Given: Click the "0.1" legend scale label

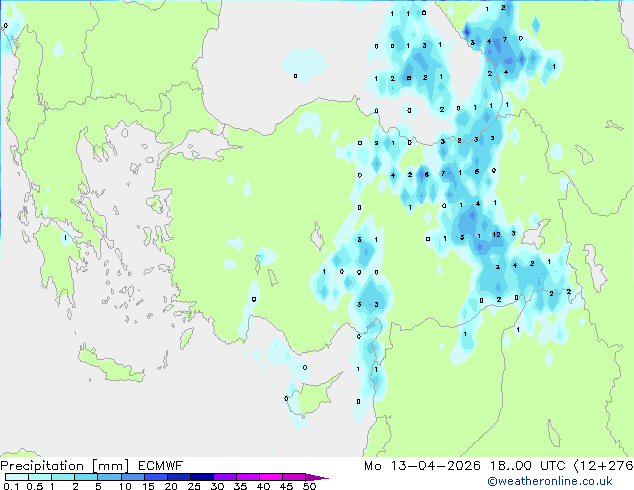Looking at the screenshot, I should coord(11,486).
